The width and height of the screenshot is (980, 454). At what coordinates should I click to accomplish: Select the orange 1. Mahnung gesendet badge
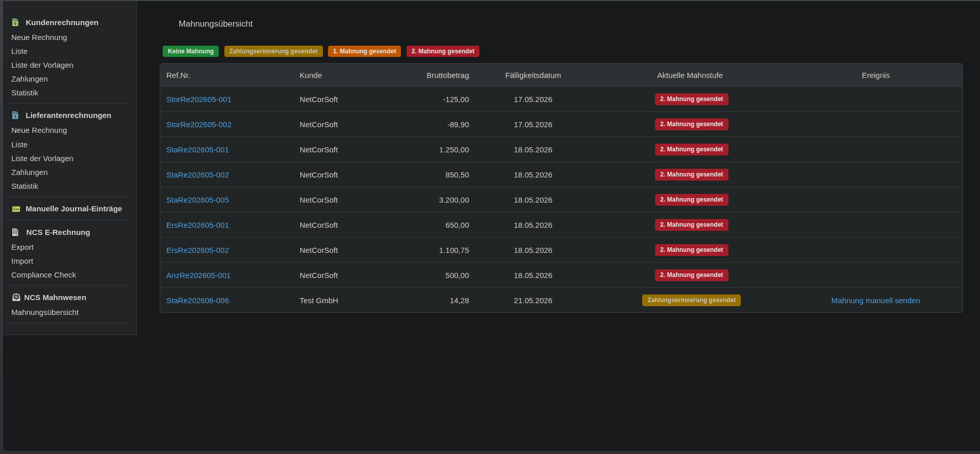[364, 51]
